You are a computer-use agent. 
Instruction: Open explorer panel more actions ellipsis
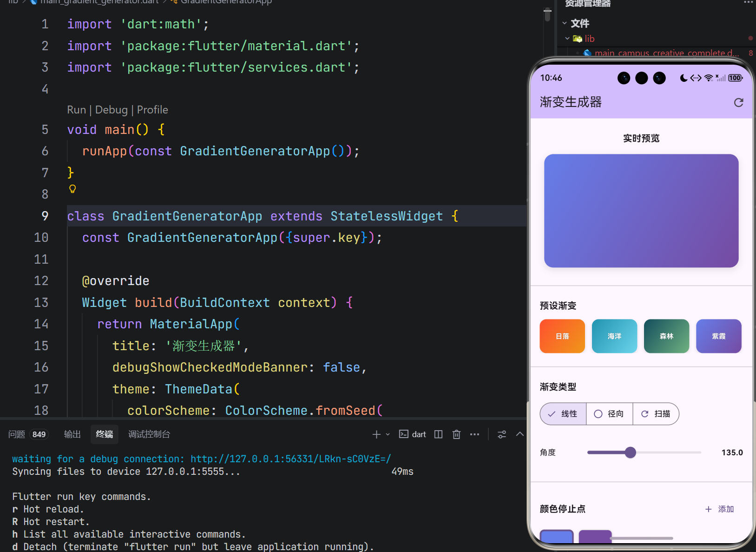(x=748, y=3)
